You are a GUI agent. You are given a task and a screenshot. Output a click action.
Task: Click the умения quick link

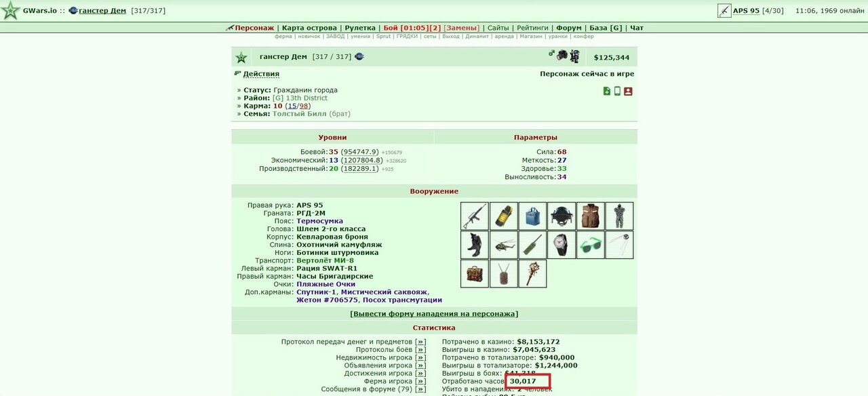(361, 37)
